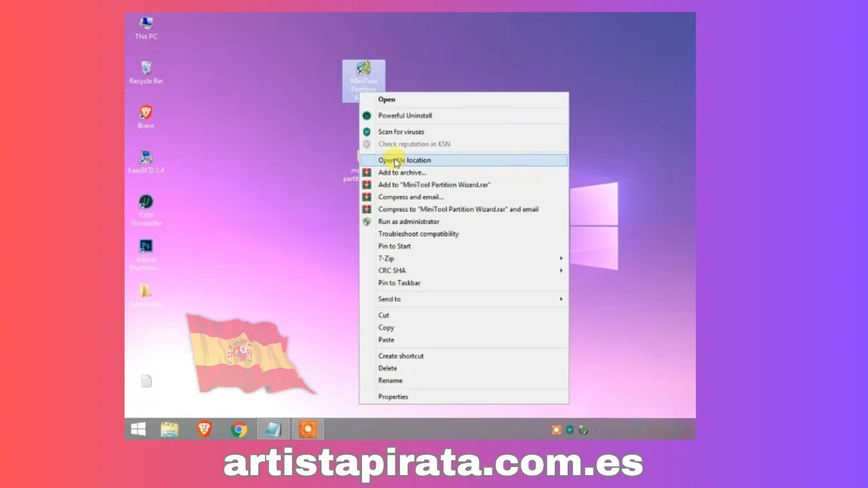Choose Open file location
Screen dimensions: 868x488
tap(464, 161)
